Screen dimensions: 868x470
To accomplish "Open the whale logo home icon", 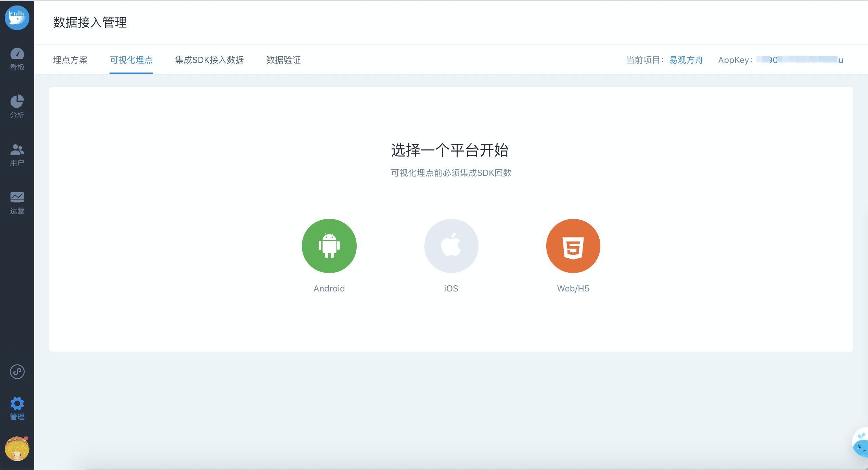I will click(x=17, y=17).
